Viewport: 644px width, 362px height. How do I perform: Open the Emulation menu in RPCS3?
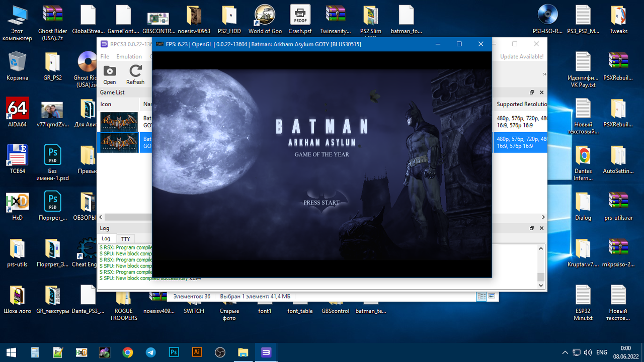point(129,57)
